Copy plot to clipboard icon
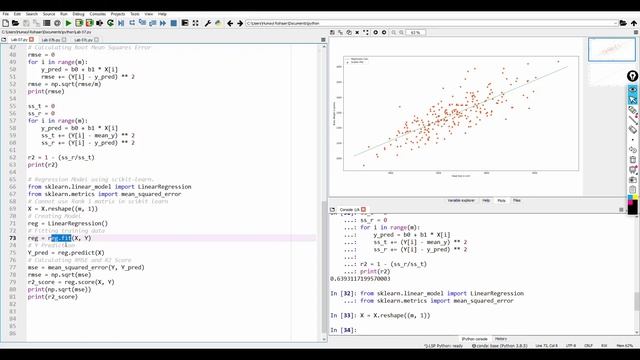This screenshot has width=640, height=360. [x=349, y=32]
